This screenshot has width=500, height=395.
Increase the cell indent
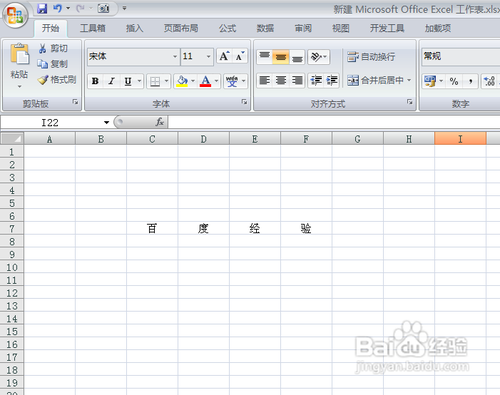click(332, 81)
